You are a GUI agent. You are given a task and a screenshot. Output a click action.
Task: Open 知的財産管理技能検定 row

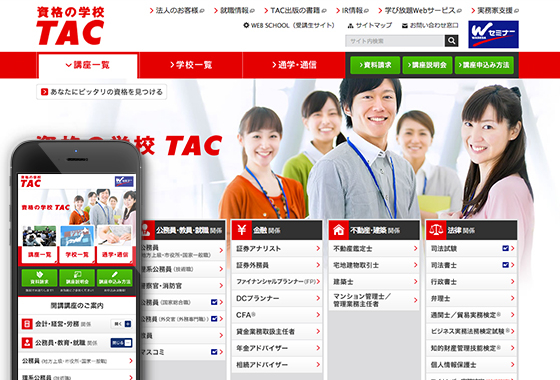tap(472, 348)
